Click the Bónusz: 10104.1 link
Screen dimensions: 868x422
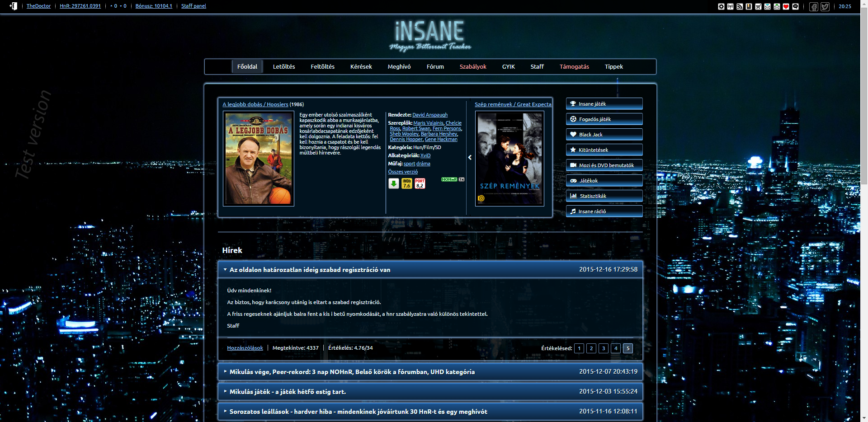[154, 6]
